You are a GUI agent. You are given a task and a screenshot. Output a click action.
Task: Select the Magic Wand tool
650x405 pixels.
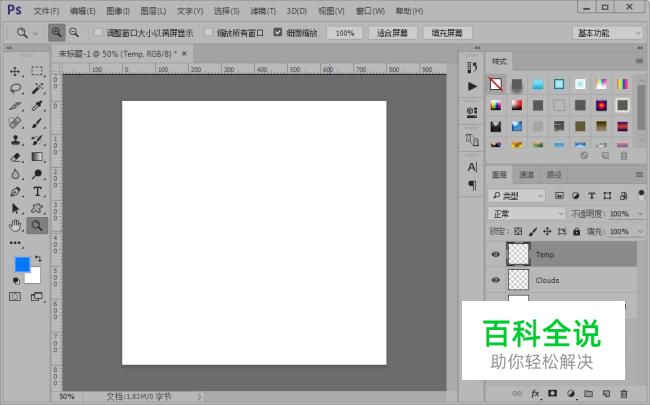tap(37, 88)
